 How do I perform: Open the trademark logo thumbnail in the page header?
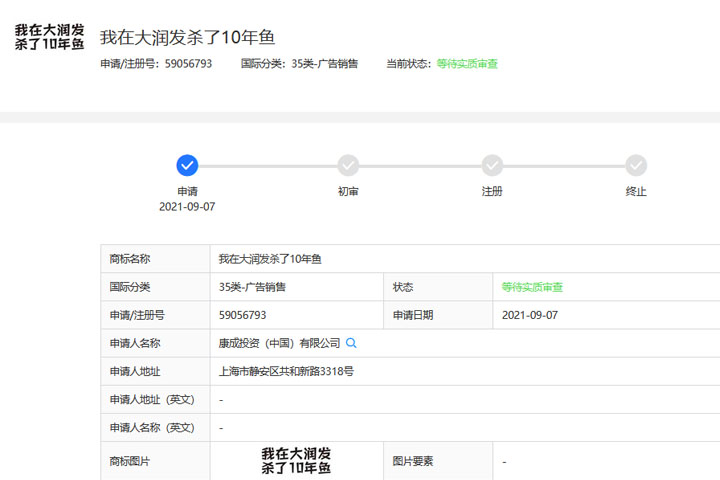click(50, 37)
